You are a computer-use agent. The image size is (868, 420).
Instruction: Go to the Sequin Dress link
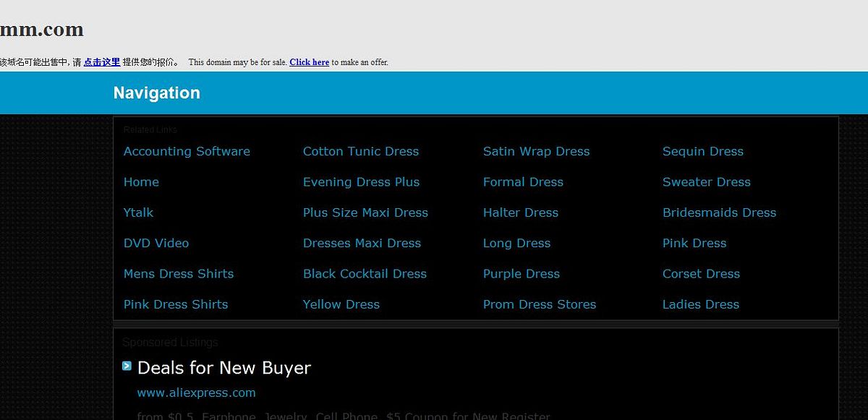702,152
